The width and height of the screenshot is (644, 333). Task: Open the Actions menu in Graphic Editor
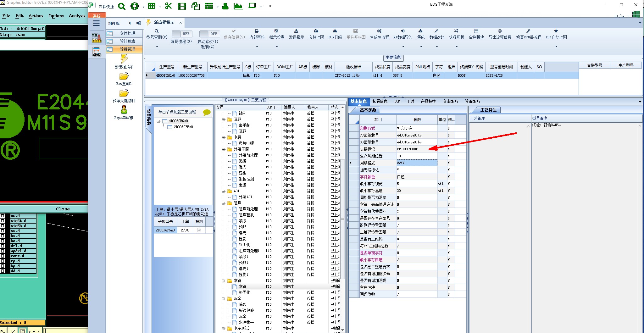(36, 16)
